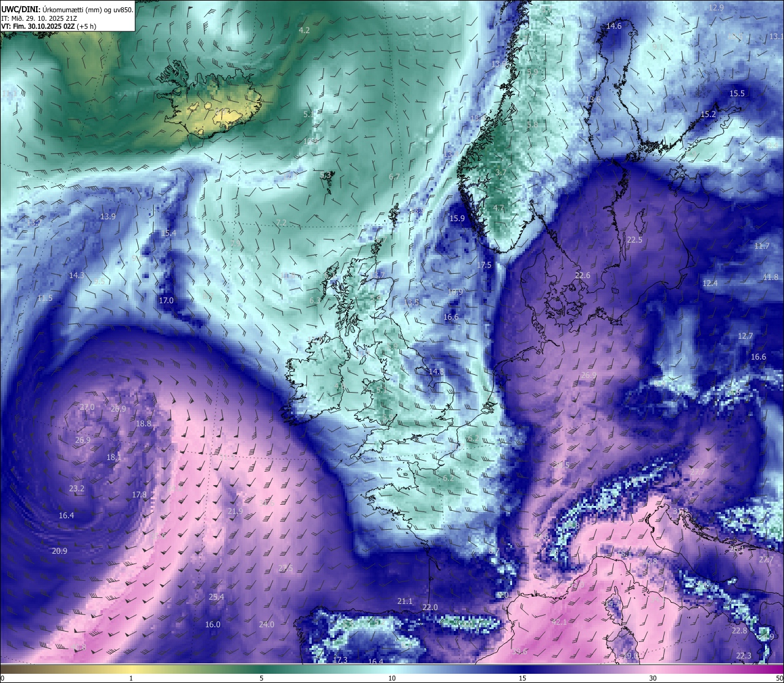Click the 18.1 value in the Atlantic low
This screenshot has width=784, height=683.
pos(114,457)
